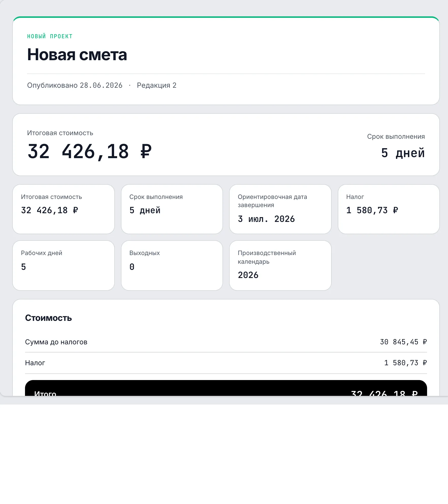This screenshot has height=504, width=448.
Task: Click the 'Стоимость' section heading
Action: click(x=48, y=318)
